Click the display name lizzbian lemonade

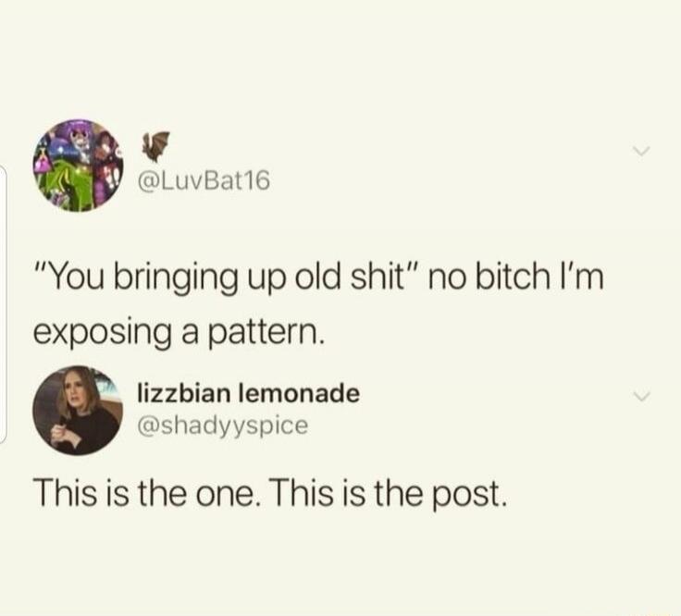point(248,393)
